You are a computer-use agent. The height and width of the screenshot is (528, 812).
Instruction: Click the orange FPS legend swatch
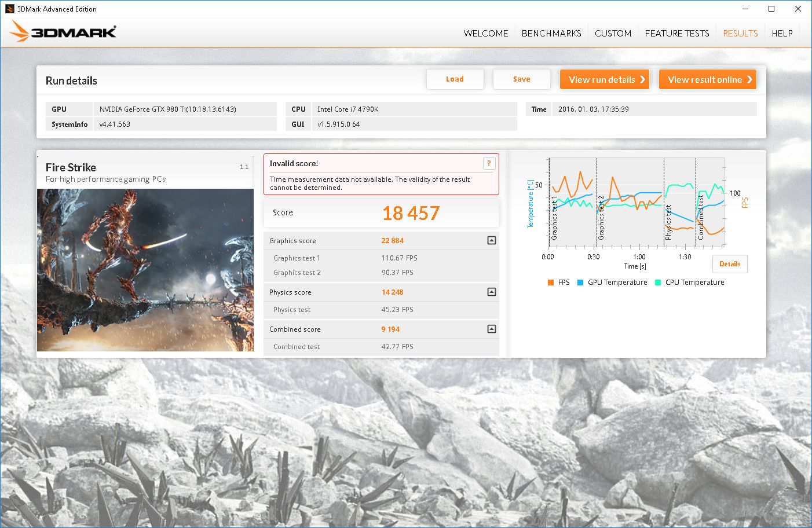point(551,283)
